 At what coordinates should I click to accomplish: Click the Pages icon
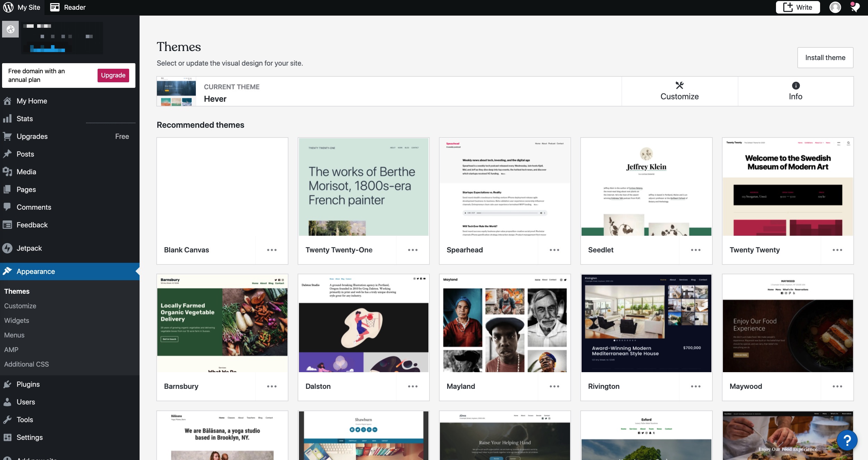pyautogui.click(x=7, y=190)
